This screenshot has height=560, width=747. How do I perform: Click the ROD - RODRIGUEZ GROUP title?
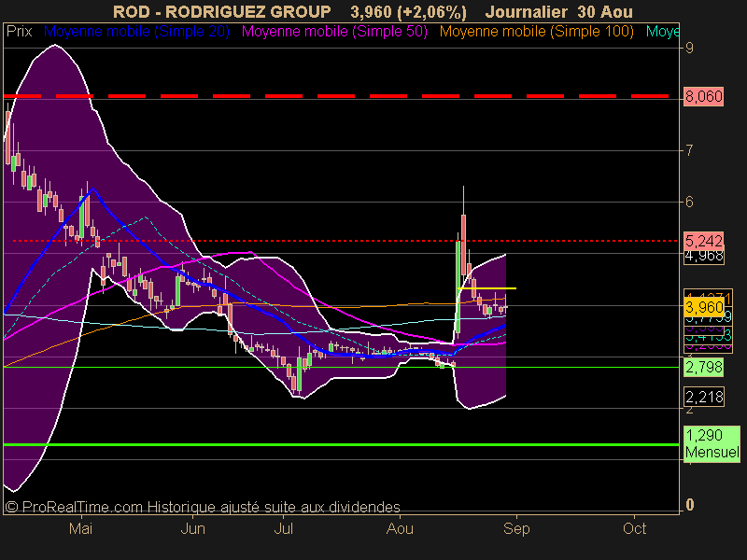pos(221,11)
